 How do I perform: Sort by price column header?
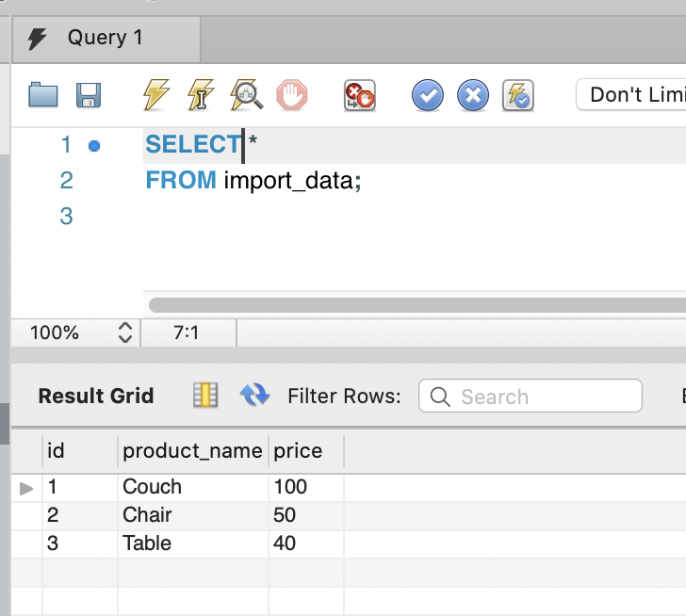coord(298,451)
